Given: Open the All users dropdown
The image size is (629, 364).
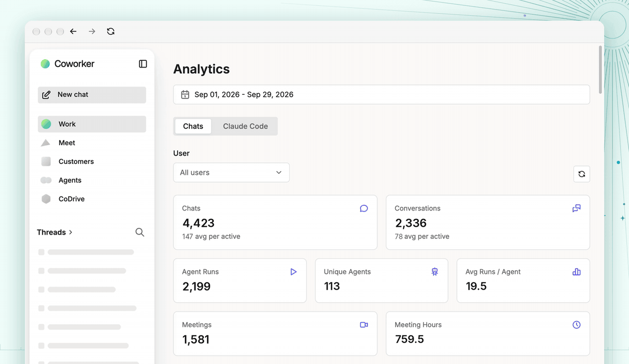Looking at the screenshot, I should 231,172.
